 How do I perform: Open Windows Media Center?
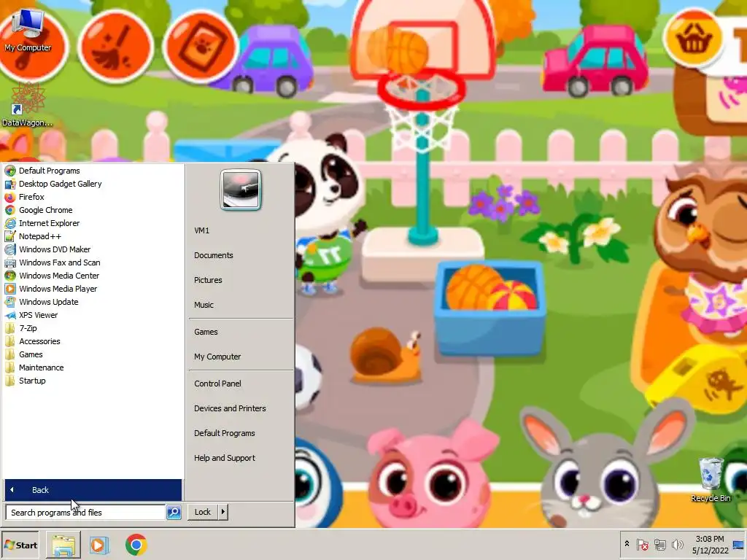(59, 275)
